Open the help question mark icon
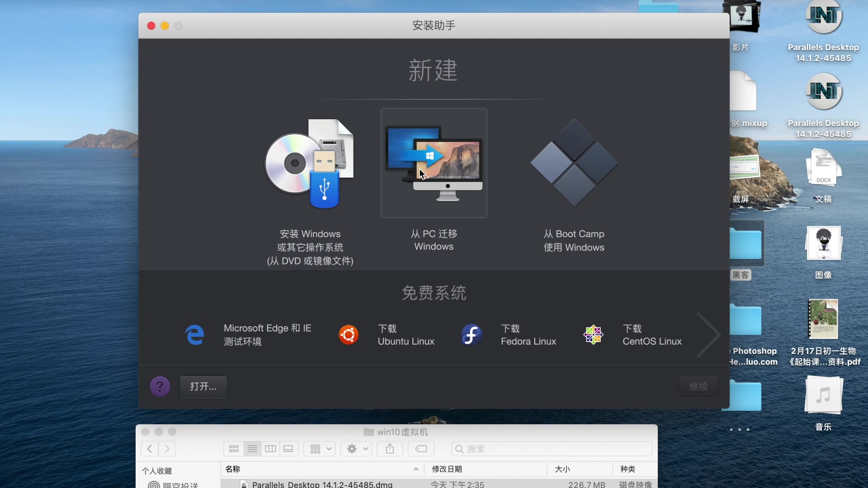This screenshot has height=488, width=868. [160, 386]
